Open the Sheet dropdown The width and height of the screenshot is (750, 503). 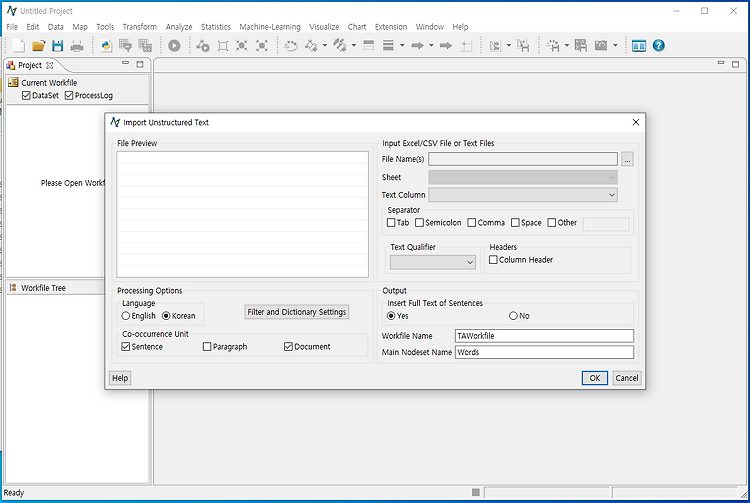point(523,177)
